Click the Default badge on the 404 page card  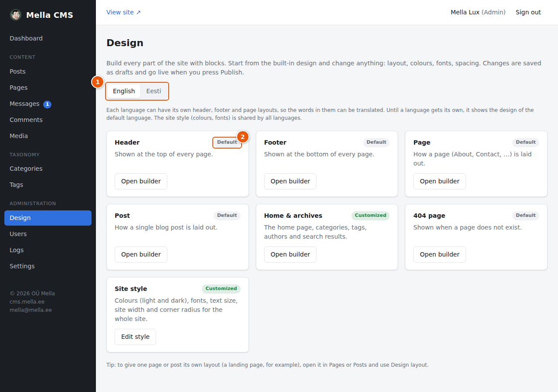526,216
